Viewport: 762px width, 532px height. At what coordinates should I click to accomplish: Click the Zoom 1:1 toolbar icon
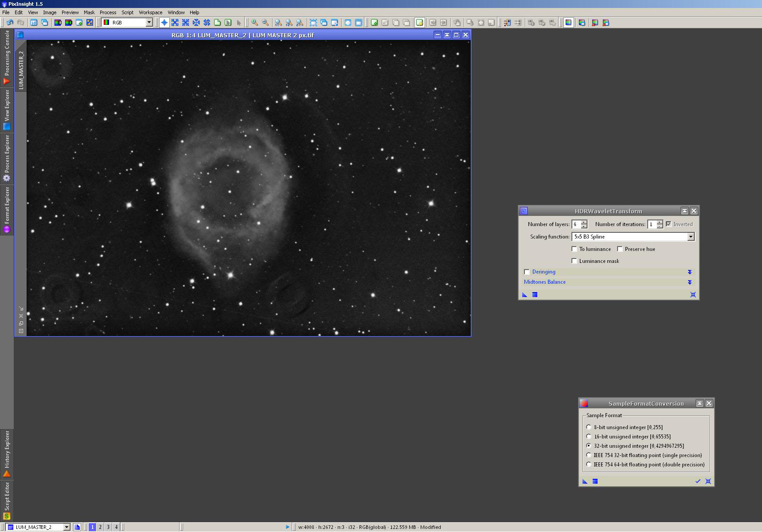tap(278, 23)
